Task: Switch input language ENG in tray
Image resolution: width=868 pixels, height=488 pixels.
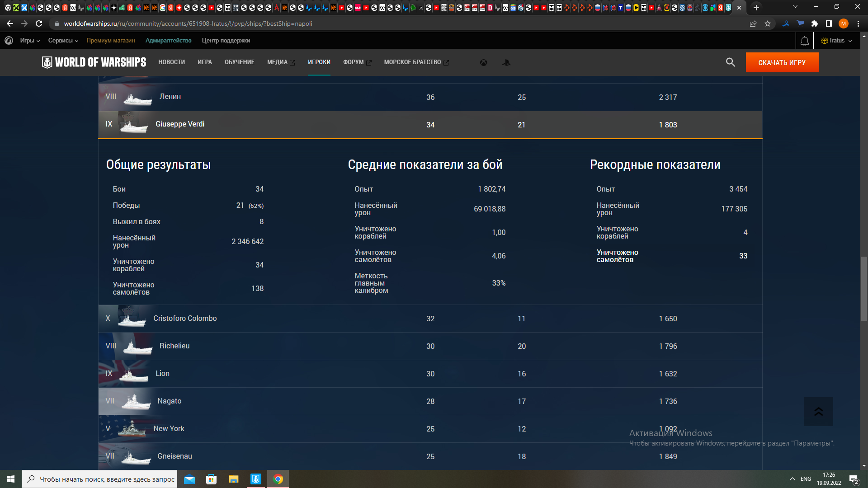Action: pos(806,479)
